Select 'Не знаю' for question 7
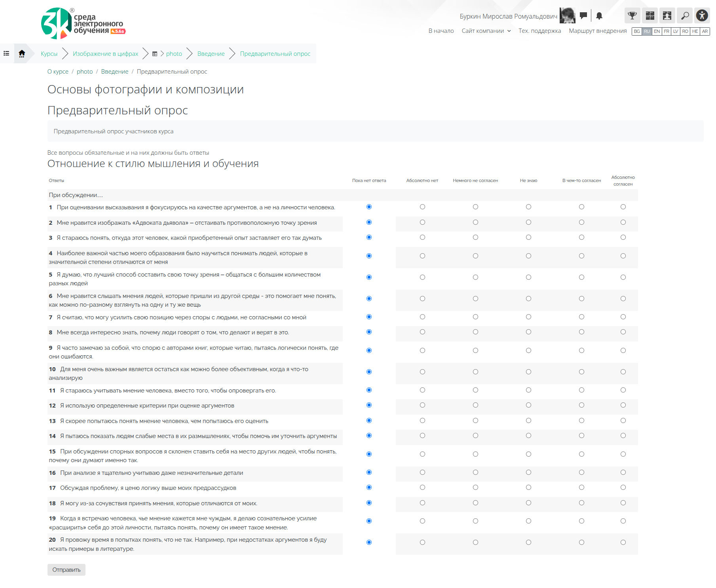 [528, 317]
